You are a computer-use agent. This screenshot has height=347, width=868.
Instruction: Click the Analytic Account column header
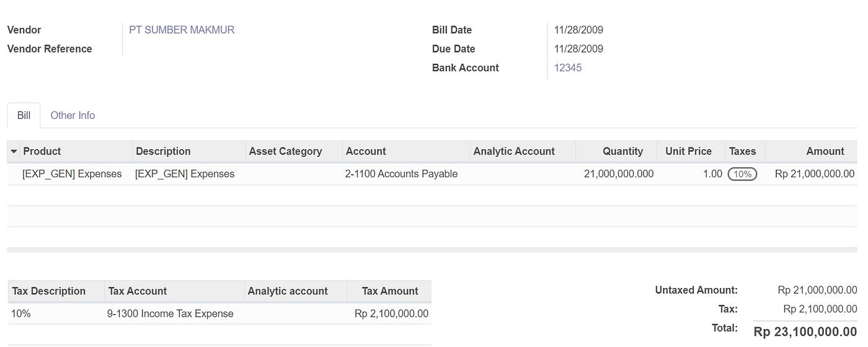pyautogui.click(x=514, y=151)
